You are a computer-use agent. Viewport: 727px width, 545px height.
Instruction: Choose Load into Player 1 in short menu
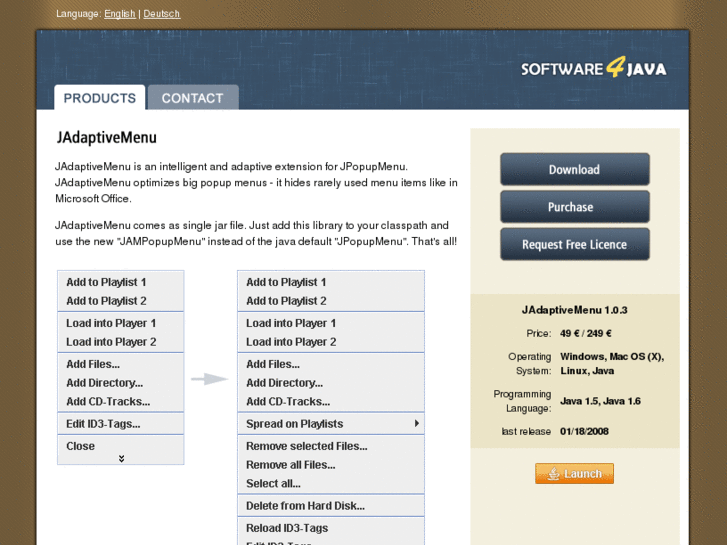click(121, 323)
